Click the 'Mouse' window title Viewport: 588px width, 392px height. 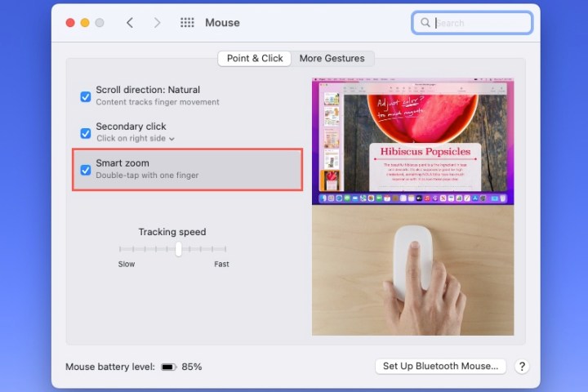click(222, 23)
